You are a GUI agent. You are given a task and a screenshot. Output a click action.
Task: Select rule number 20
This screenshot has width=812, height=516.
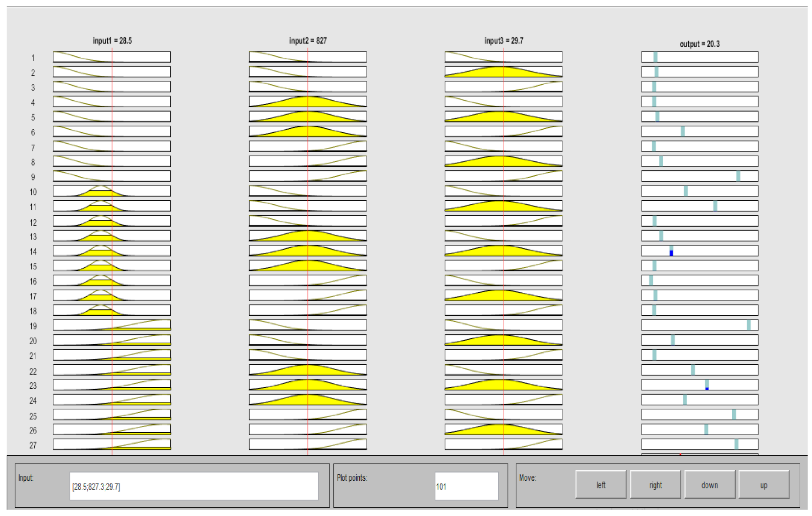click(x=33, y=341)
